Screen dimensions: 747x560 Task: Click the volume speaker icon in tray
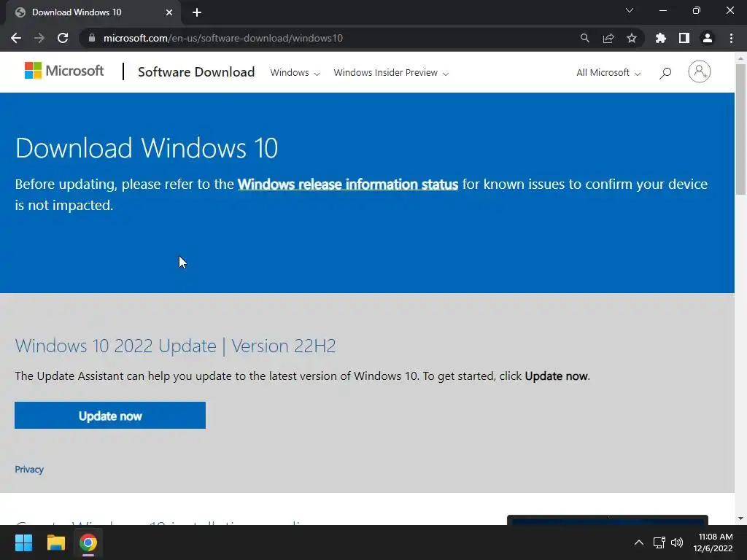pos(677,542)
